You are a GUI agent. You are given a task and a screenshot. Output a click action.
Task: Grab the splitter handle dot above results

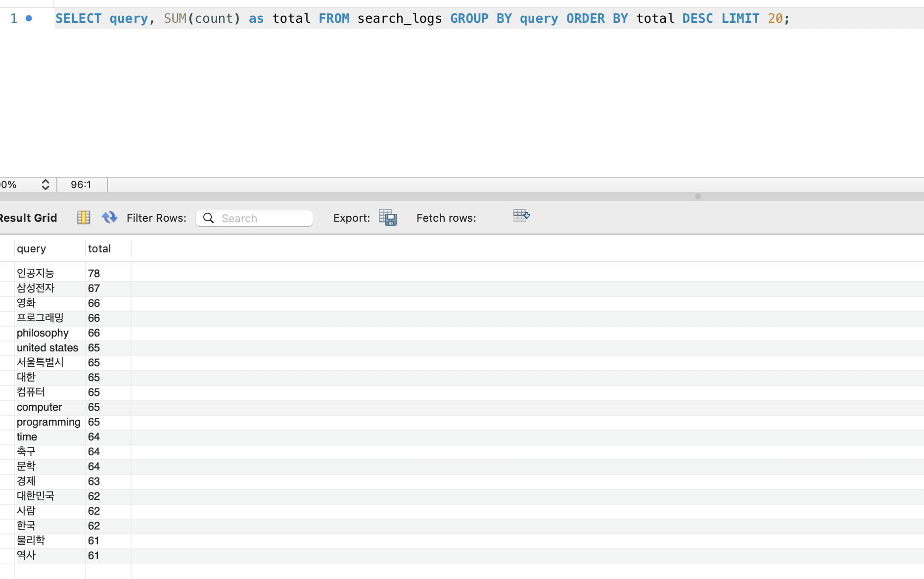(697, 196)
